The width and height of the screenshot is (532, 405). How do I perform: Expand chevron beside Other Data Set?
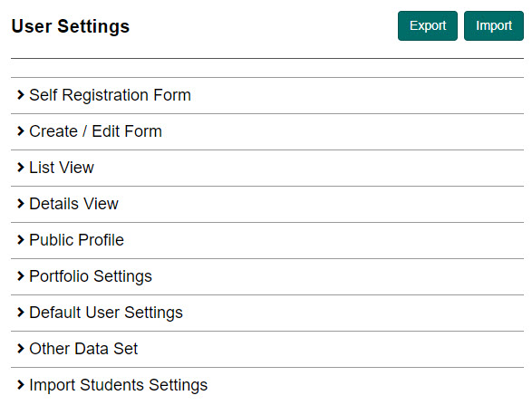point(21,349)
